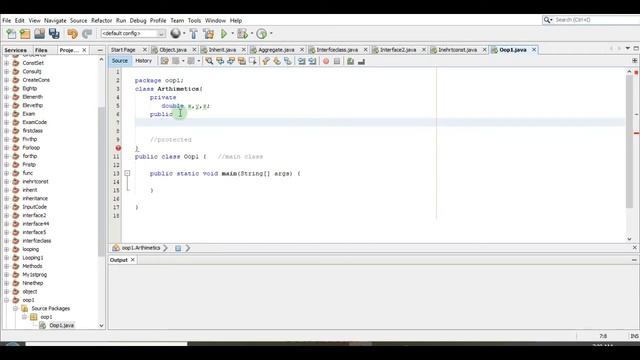
Task: Switch editor to History view
Action: tap(143, 60)
